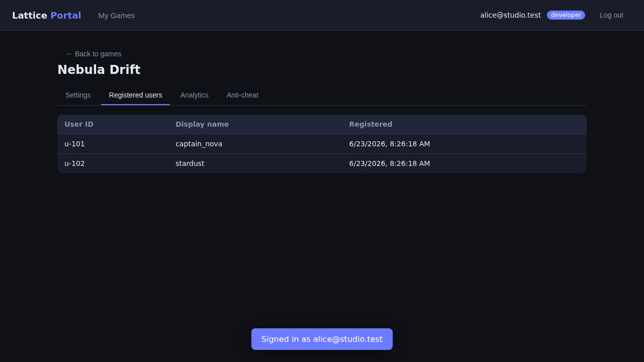Click the Nebula Drift page heading

coord(99,70)
